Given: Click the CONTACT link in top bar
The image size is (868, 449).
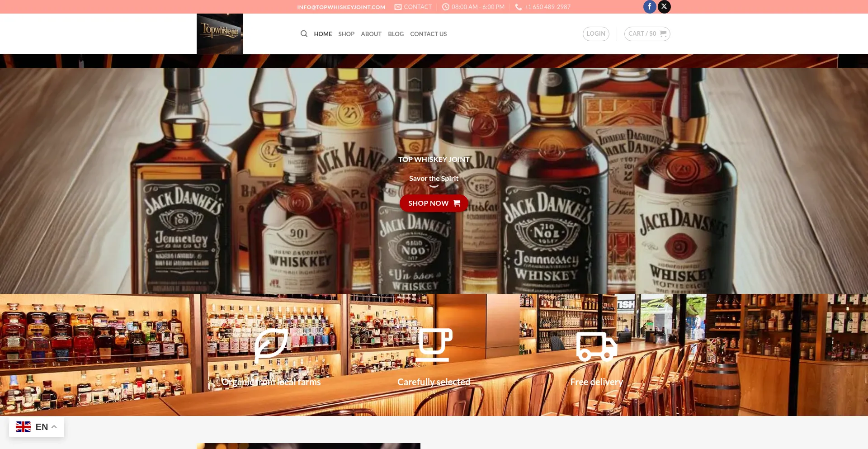Looking at the screenshot, I should (x=413, y=7).
